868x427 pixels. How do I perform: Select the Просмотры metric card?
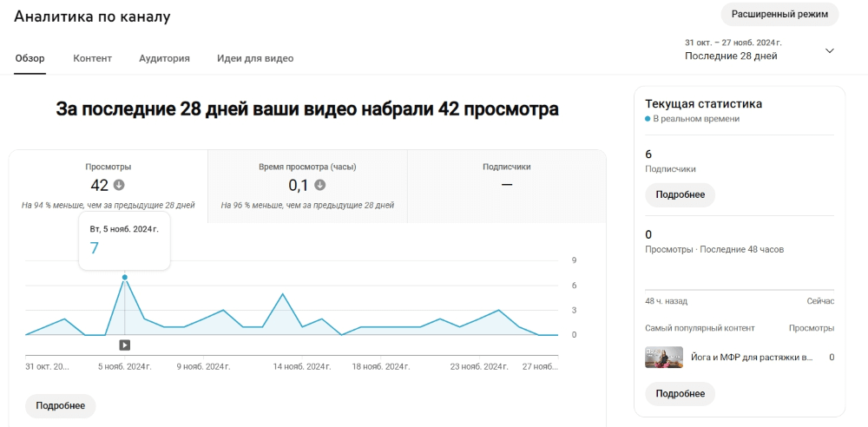tap(108, 187)
